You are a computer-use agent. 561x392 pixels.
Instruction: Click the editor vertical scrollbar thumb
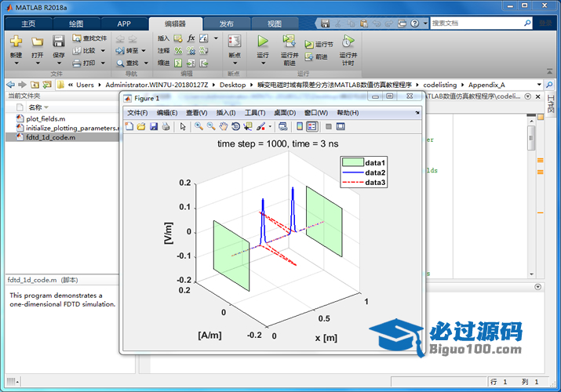[x=531, y=138]
